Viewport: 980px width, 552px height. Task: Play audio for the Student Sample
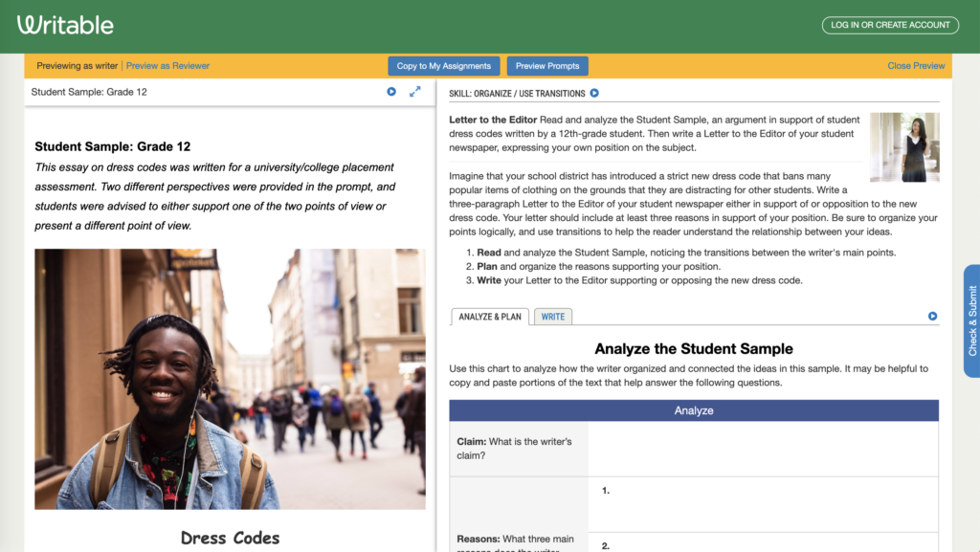tap(390, 91)
